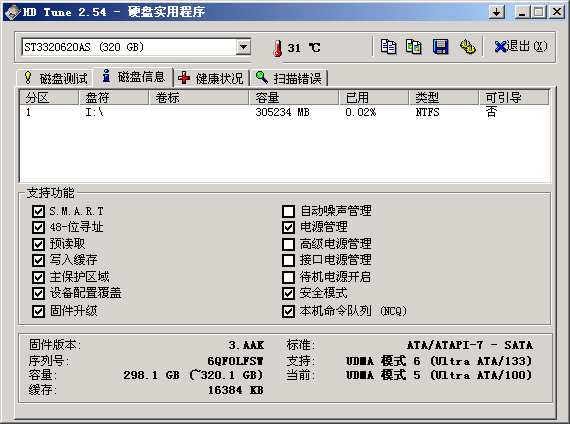570x424 pixels.
Task: Enable the 自动噪声管理 checkbox
Action: pos(288,211)
